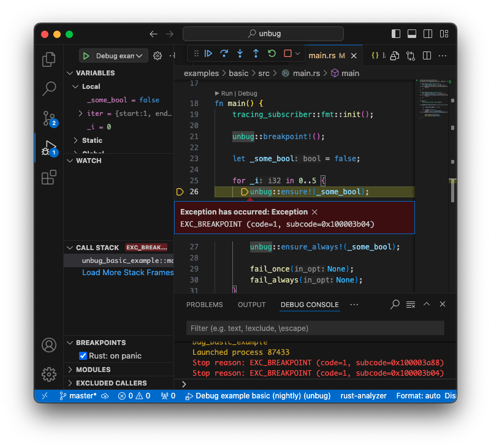
Task: Click the debug console filter field
Action: [314, 328]
